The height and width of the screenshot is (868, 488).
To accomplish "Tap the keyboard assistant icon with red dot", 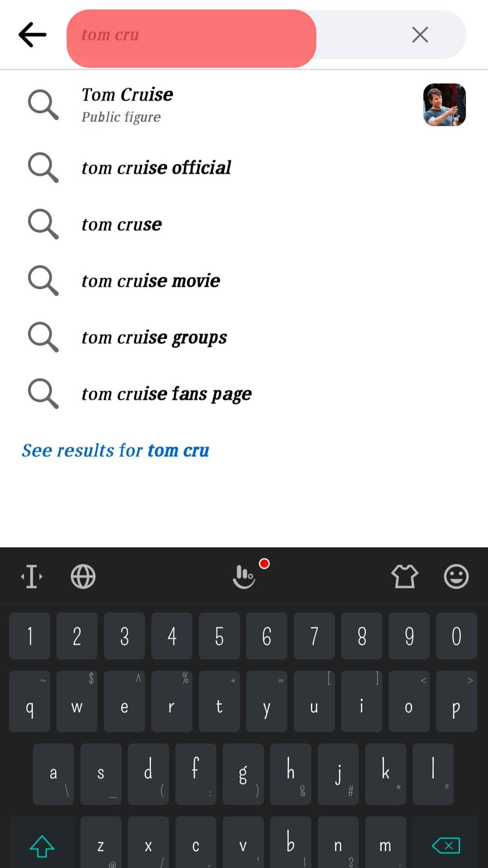I will [244, 576].
